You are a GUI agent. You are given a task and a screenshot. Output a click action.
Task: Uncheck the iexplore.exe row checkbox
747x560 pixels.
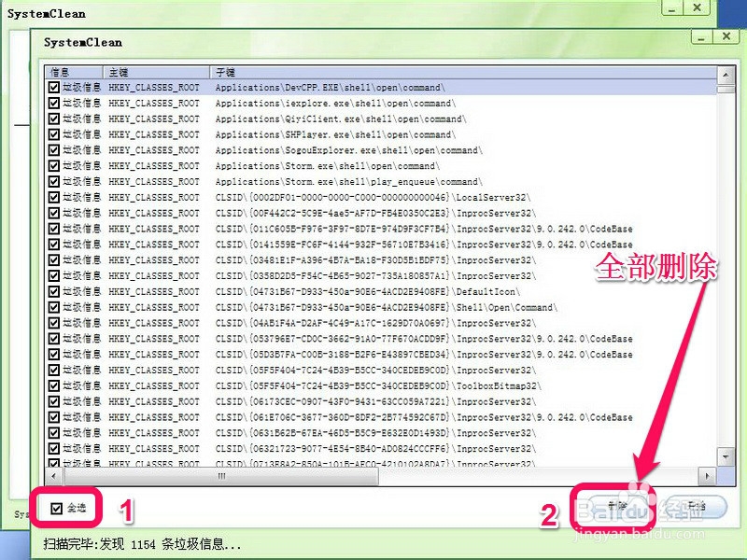(54, 103)
